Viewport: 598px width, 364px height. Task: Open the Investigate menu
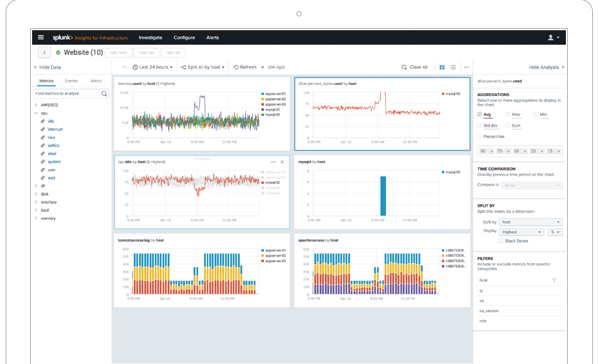point(150,38)
